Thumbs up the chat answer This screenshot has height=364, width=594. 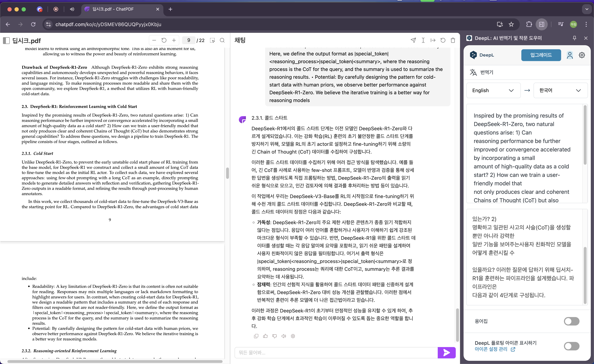(x=265, y=336)
